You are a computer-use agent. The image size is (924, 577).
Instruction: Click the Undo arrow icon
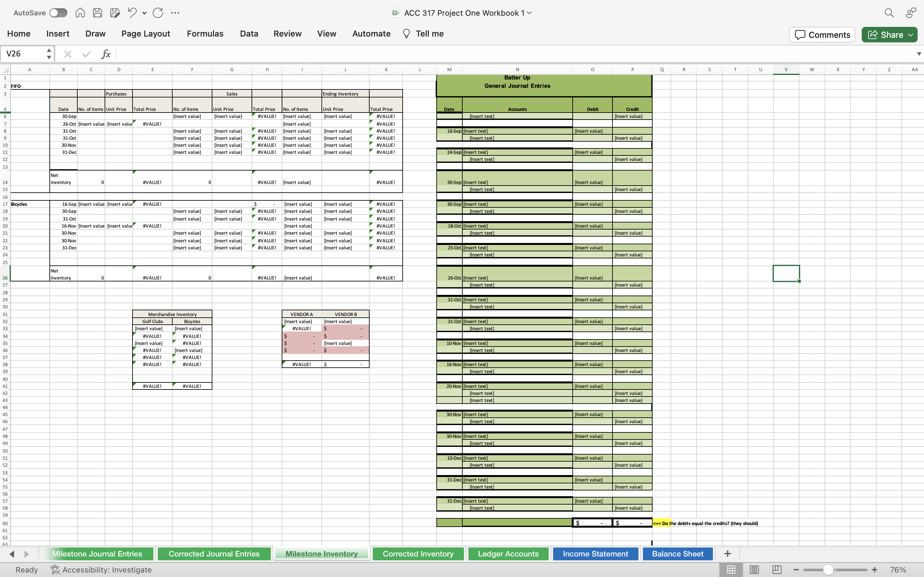[x=132, y=13]
